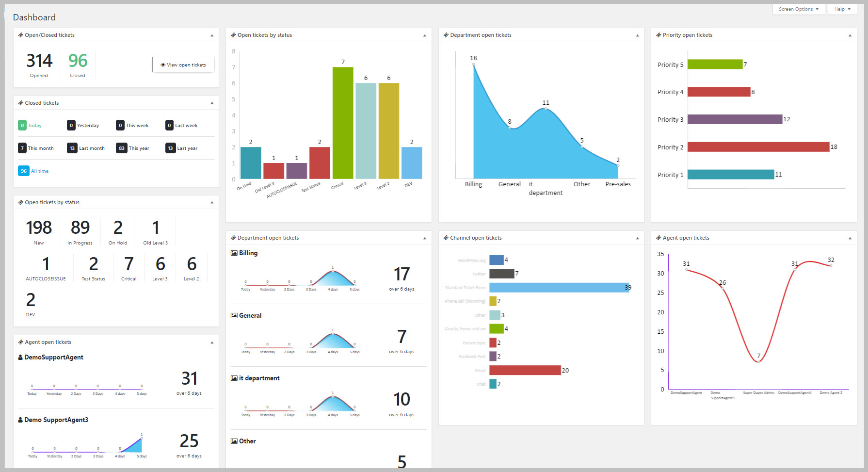868x472 pixels.
Task: Click the person icon next to DemoSupportAgent
Action: click(x=20, y=357)
